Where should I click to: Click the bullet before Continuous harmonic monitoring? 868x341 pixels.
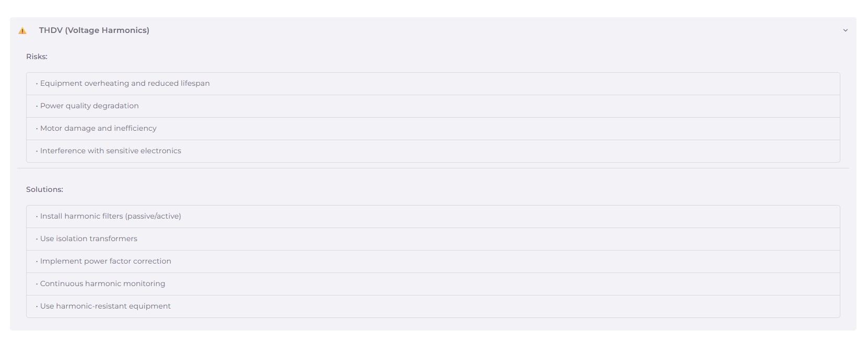(37, 284)
